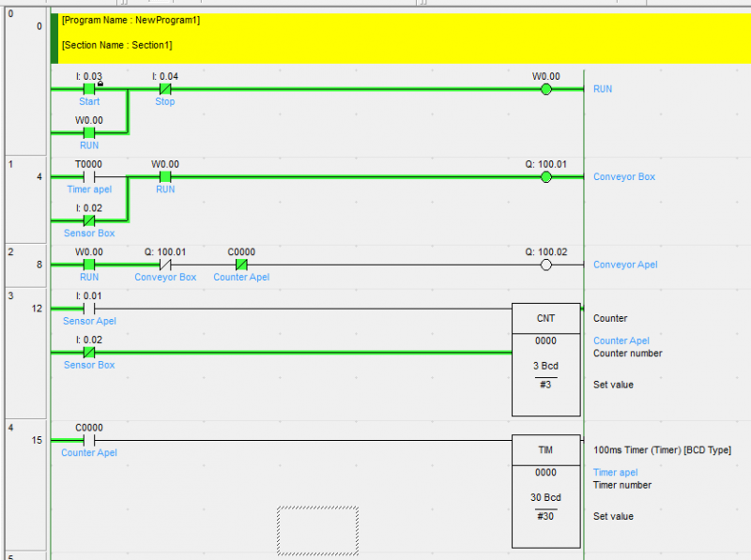Click the 0000 counter number in CNT block

click(x=546, y=341)
